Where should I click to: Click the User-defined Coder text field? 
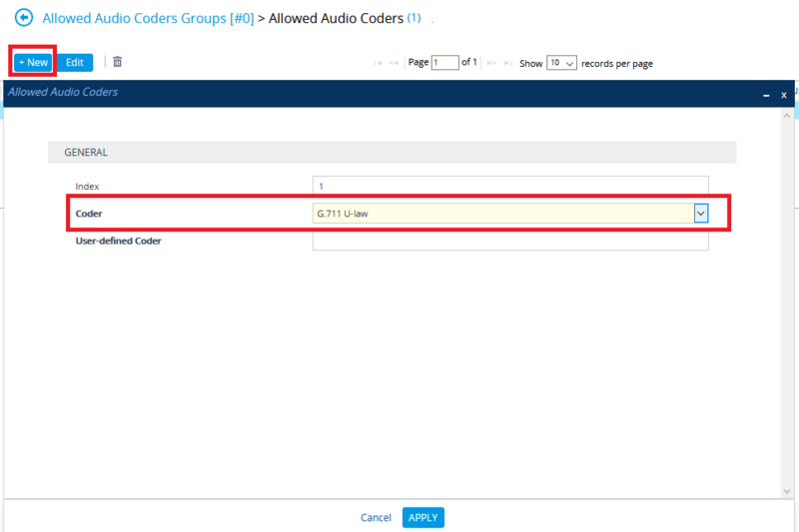(x=509, y=241)
